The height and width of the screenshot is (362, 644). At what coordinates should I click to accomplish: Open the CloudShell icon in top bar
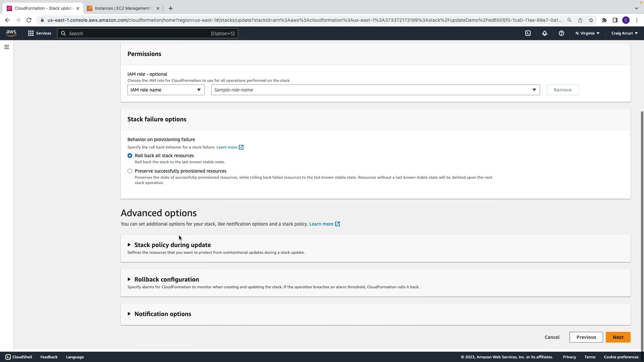click(x=528, y=33)
